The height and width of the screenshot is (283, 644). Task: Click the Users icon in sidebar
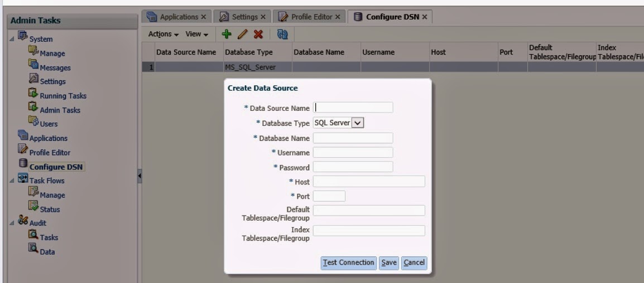coord(33,120)
